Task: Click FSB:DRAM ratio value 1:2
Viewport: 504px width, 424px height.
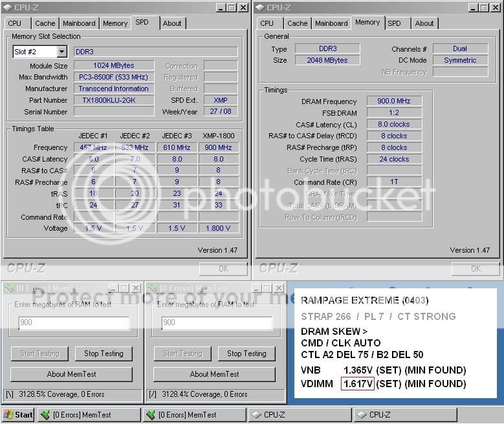Action: coord(394,112)
